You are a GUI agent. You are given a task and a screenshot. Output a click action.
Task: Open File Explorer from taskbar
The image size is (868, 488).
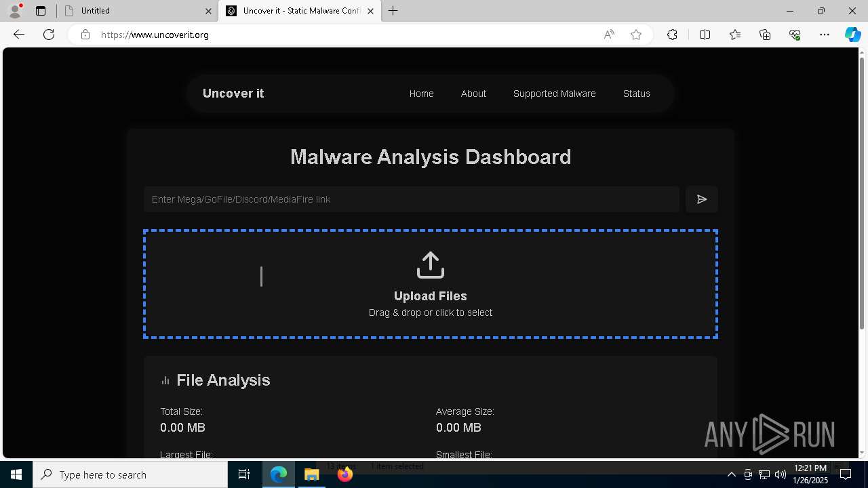click(312, 474)
